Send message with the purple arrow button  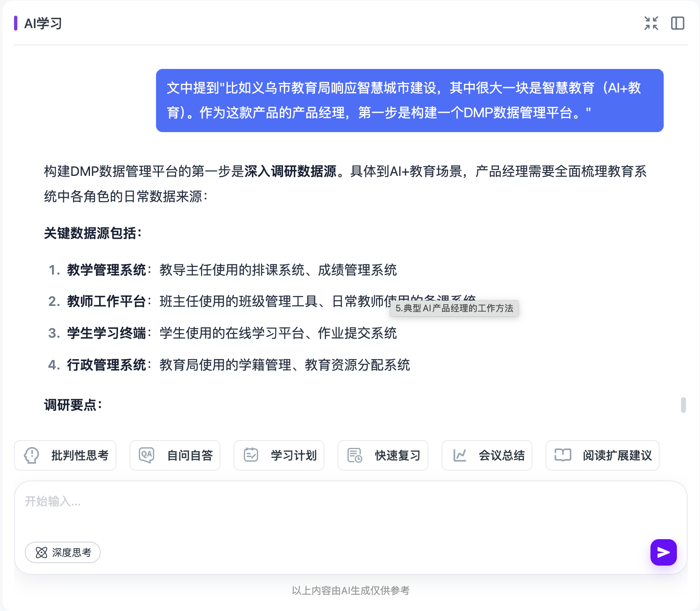[x=663, y=552]
